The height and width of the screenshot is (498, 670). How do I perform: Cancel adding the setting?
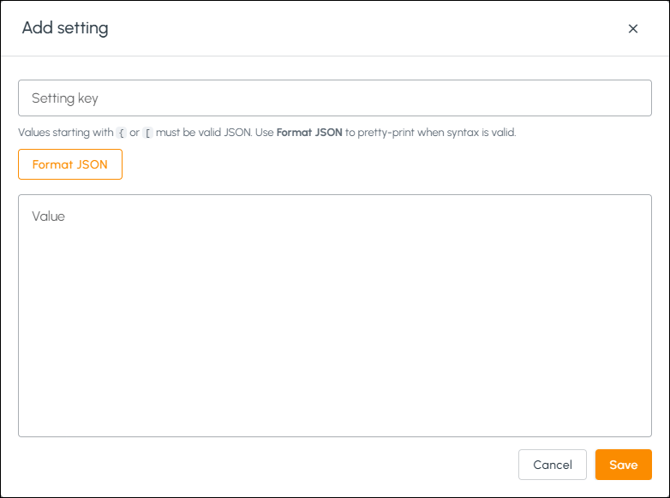(x=552, y=465)
